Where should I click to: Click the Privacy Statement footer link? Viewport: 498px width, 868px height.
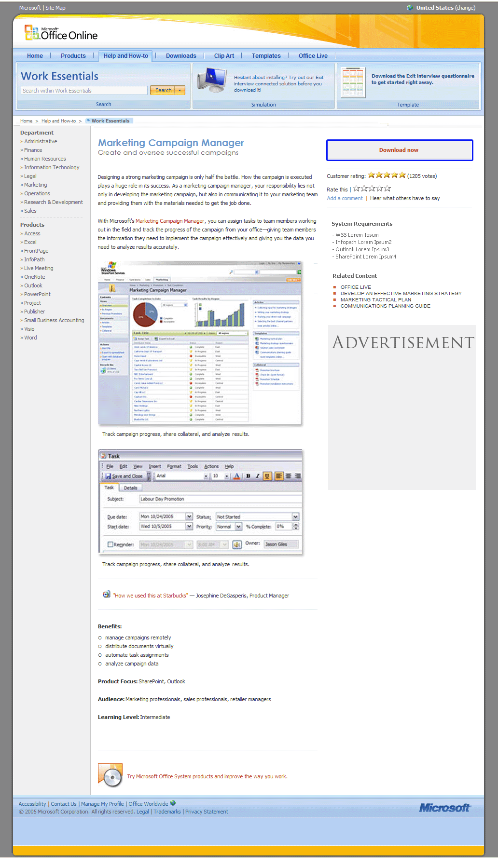207,812
